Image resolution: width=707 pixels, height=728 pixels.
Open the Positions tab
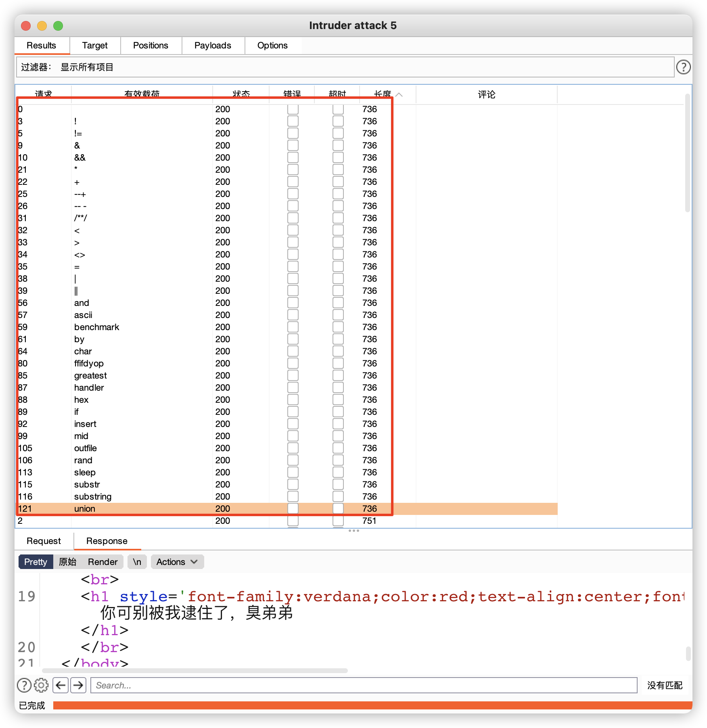click(x=151, y=46)
